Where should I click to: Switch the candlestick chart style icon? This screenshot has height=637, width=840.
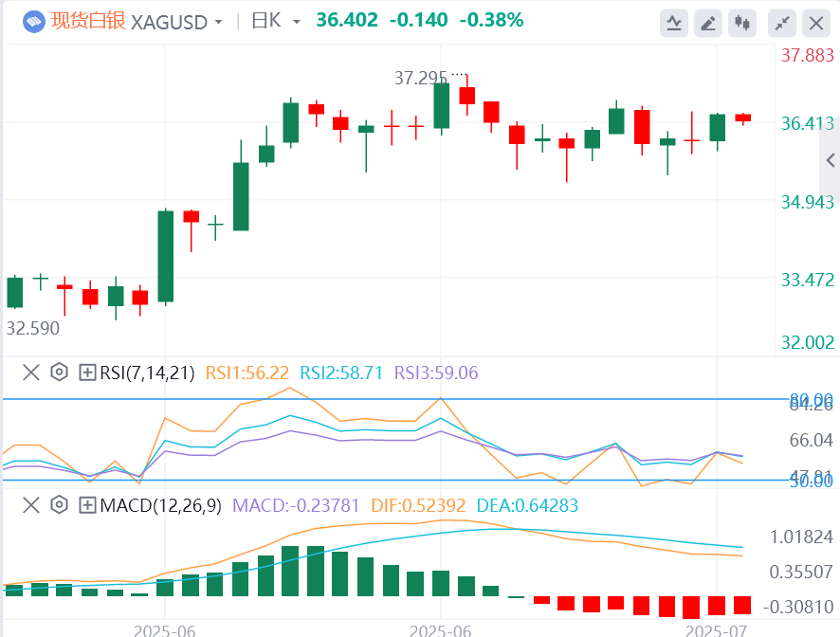(742, 23)
